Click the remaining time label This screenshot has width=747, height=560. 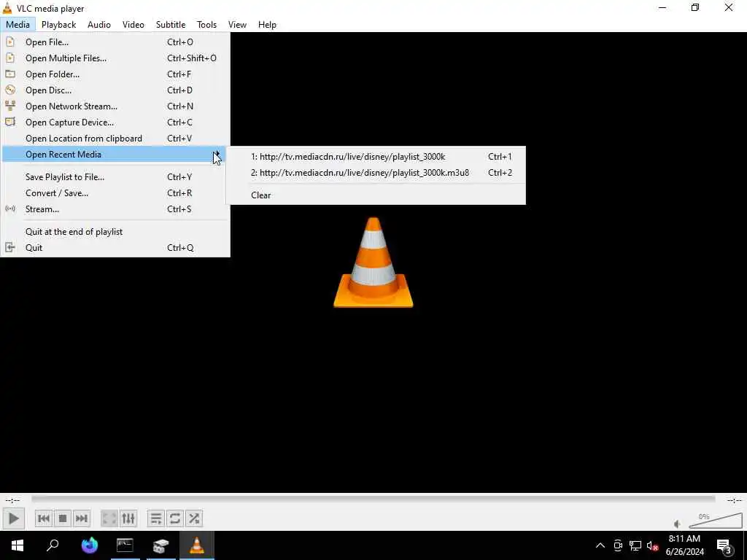pos(734,500)
